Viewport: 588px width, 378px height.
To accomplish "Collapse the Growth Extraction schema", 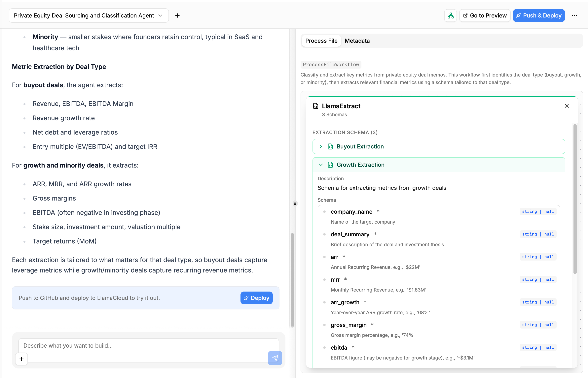I will [321, 165].
